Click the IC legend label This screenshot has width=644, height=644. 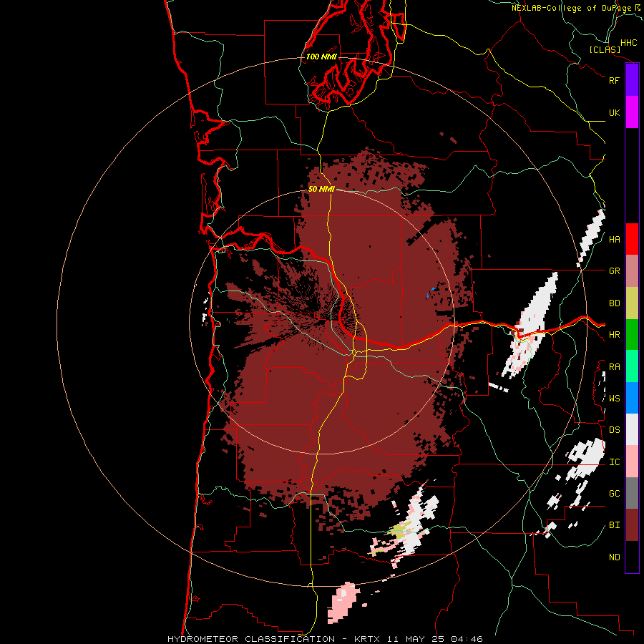coord(614,462)
